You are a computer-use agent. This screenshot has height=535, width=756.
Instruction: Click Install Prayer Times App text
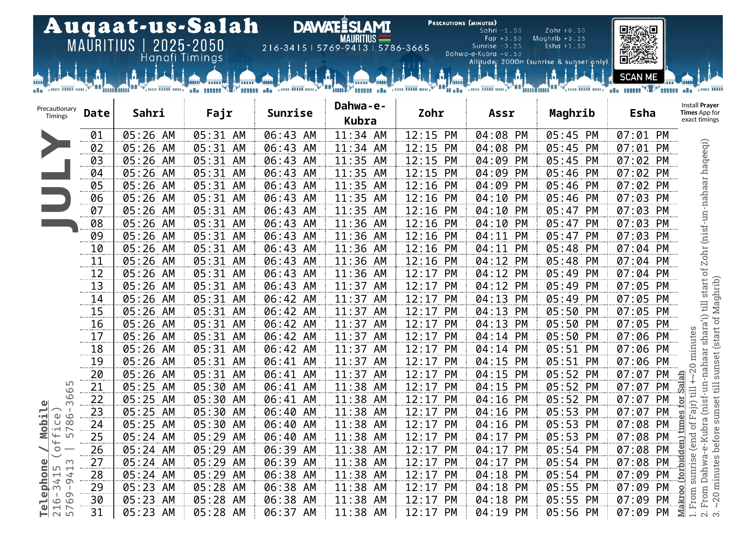[x=700, y=112]
